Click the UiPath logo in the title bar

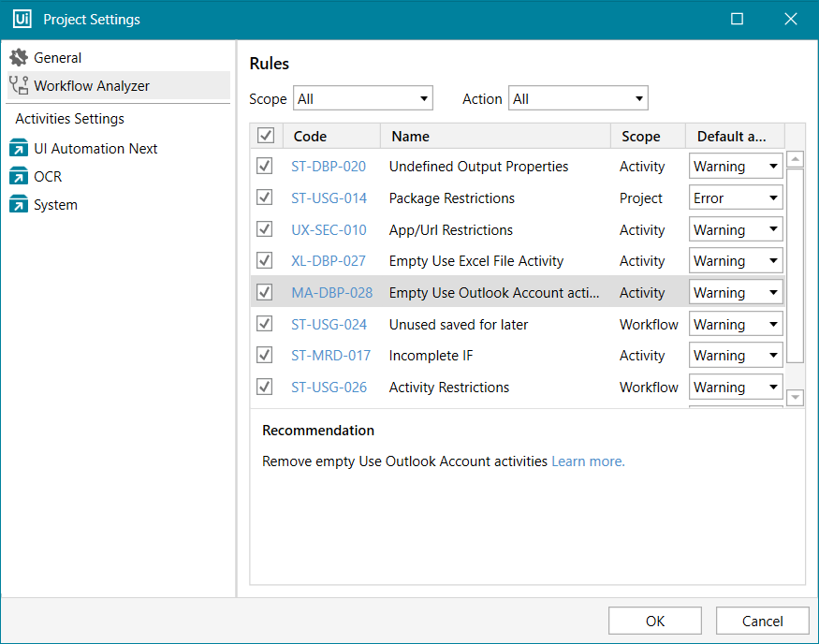tap(22, 19)
